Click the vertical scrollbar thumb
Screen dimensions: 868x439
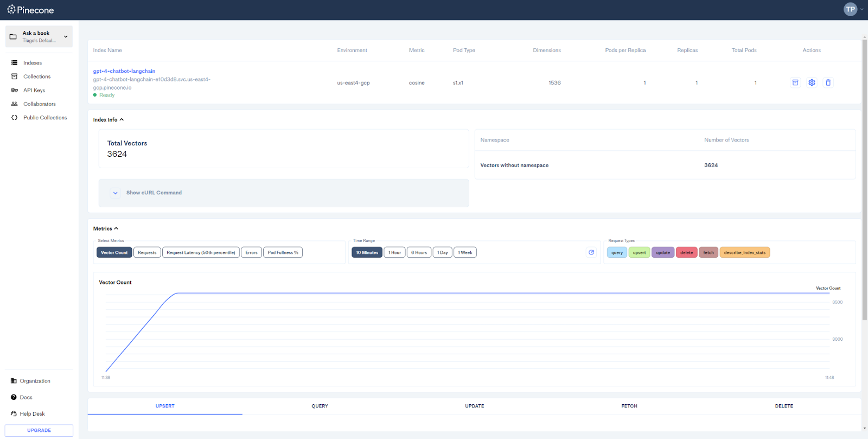(865, 179)
